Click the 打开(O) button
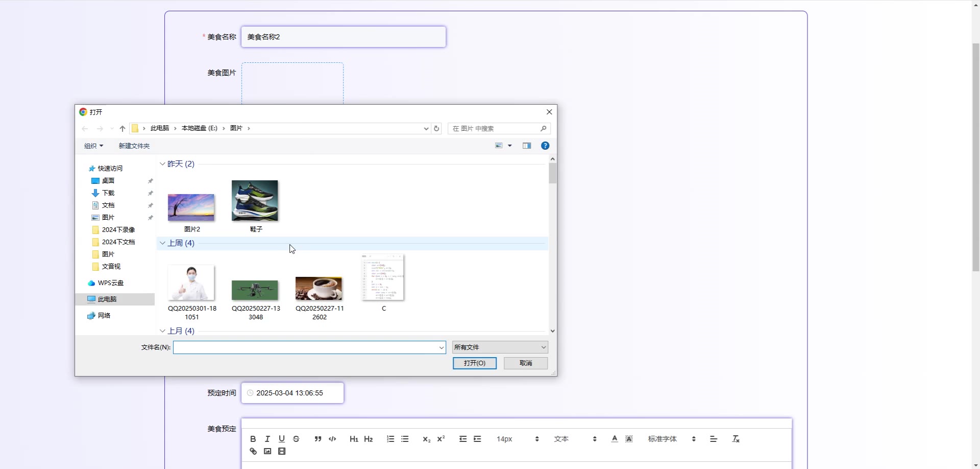The height and width of the screenshot is (469, 980). pos(474,363)
